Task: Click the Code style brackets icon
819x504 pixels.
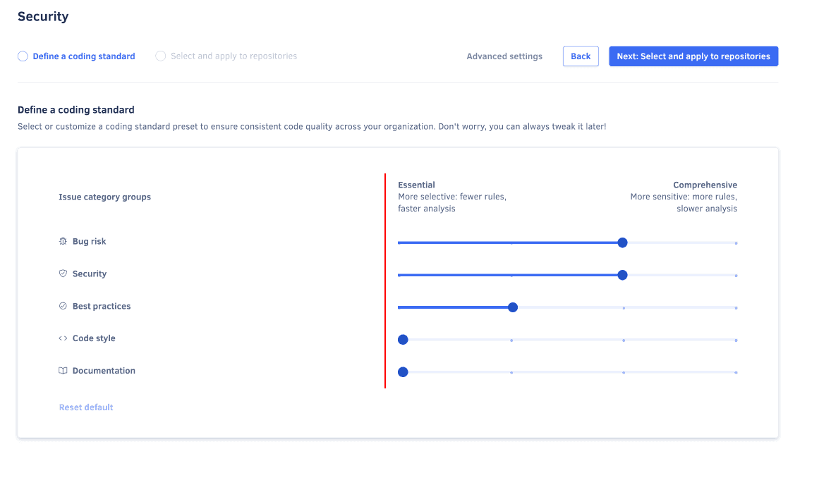Action: click(63, 338)
